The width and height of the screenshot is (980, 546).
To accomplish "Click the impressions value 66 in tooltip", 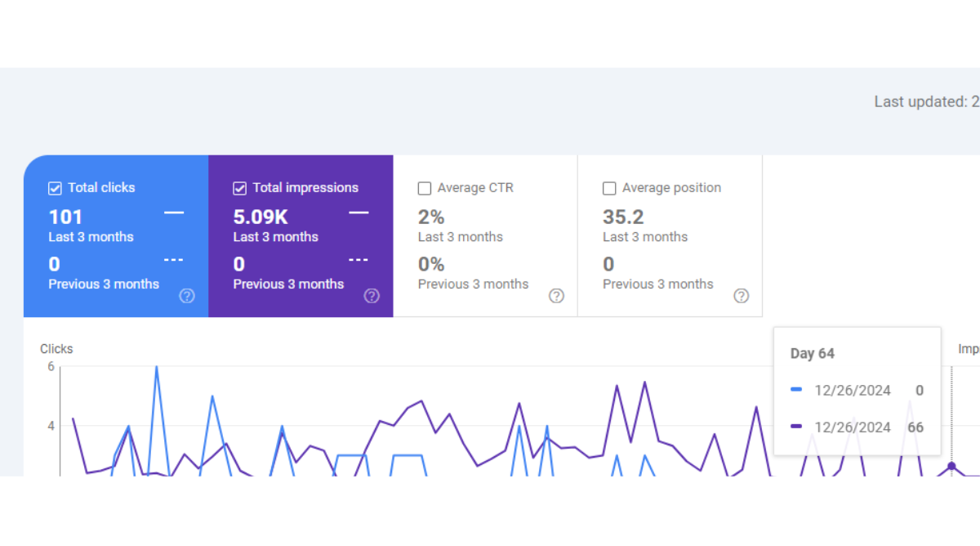I will [915, 427].
